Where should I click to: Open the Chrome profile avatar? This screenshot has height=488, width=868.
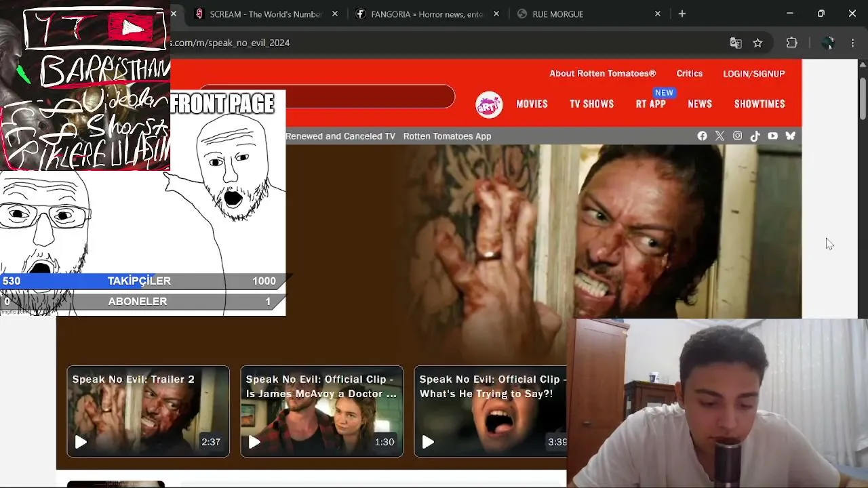coord(827,43)
